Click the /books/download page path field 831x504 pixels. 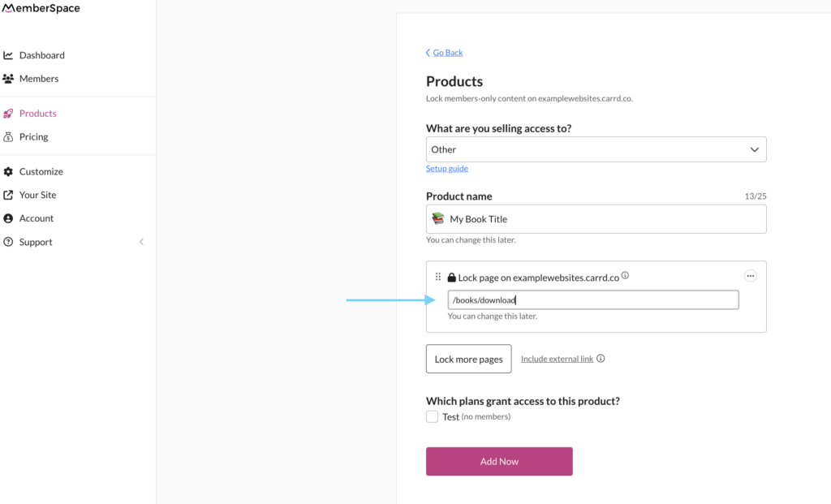coord(592,300)
